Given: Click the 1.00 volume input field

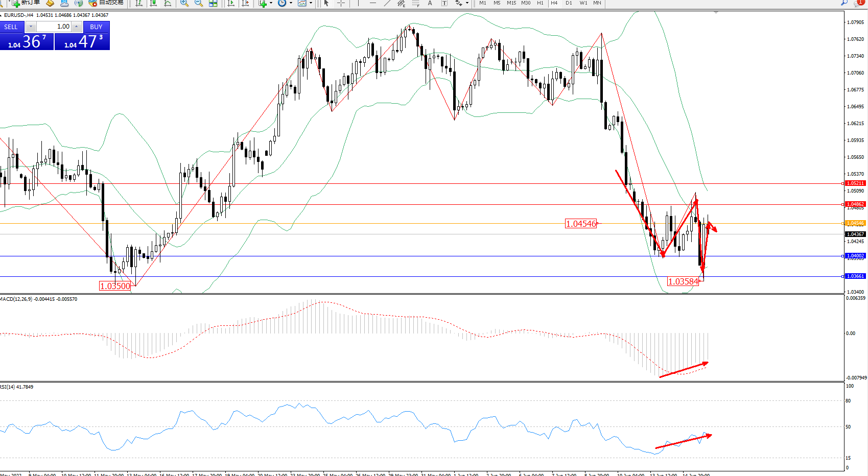Looking at the screenshot, I should coord(54,27).
